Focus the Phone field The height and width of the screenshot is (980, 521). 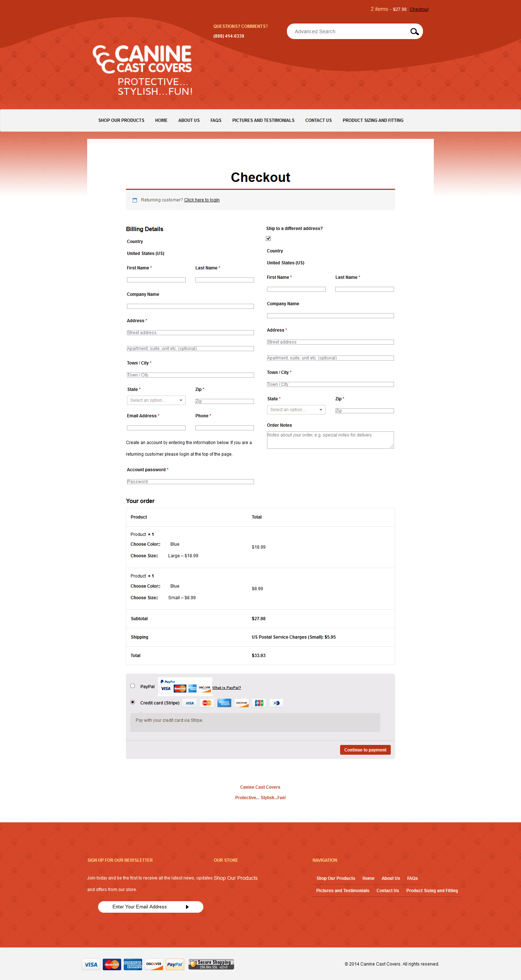(225, 428)
